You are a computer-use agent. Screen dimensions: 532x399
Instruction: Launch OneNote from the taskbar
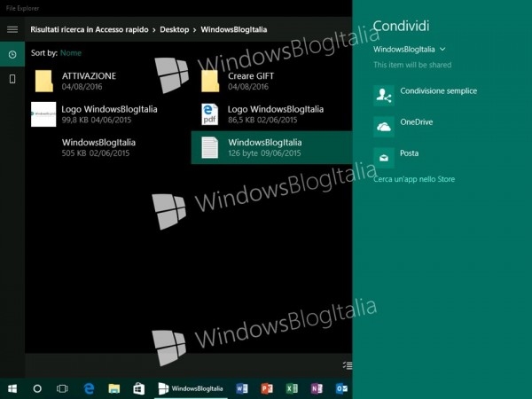[317, 388]
